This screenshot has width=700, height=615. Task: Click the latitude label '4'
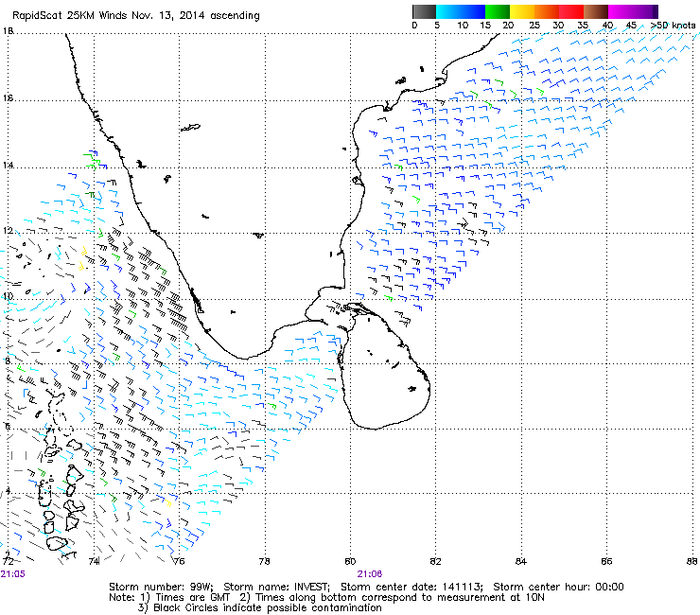pyautogui.click(x=8, y=491)
